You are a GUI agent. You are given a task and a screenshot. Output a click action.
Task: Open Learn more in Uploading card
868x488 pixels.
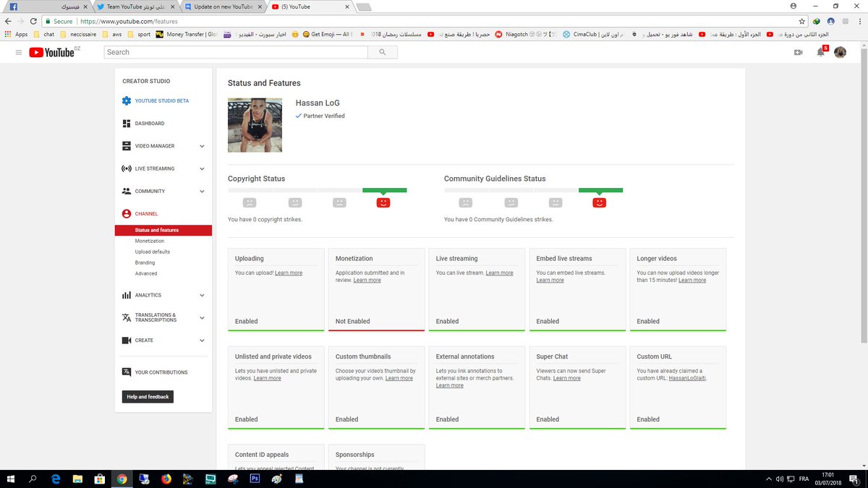[289, 273]
